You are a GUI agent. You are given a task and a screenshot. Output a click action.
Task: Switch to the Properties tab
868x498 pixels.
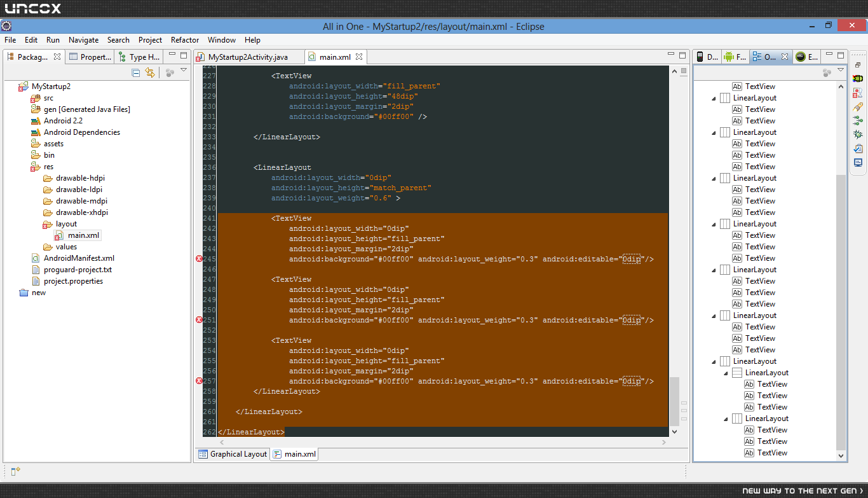click(x=90, y=57)
